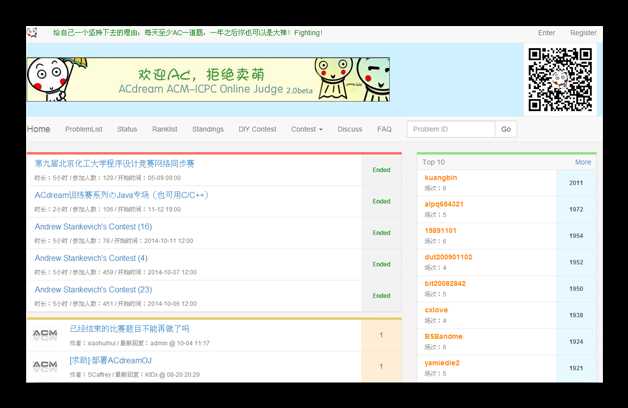This screenshot has height=408, width=628.
Task: Open the Beijing chemical university contest link
Action: [114, 163]
